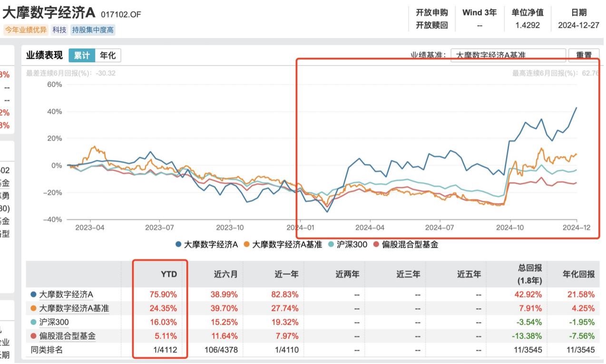Click the 单位净值 value 1.4292
606x364 pixels.
click(528, 26)
